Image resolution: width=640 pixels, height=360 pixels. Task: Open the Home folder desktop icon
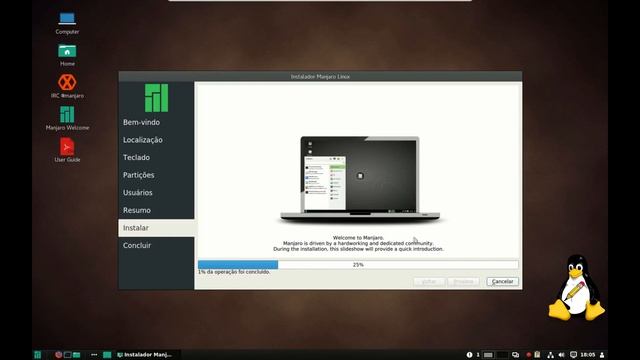[67, 55]
